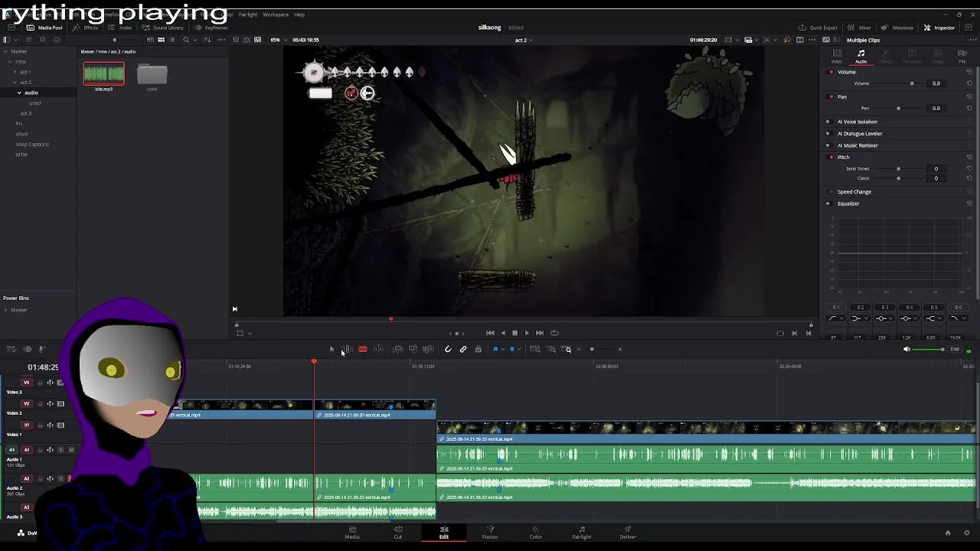980x551 pixels.
Task: Click the Insert Clip edit icon
Action: 398,349
